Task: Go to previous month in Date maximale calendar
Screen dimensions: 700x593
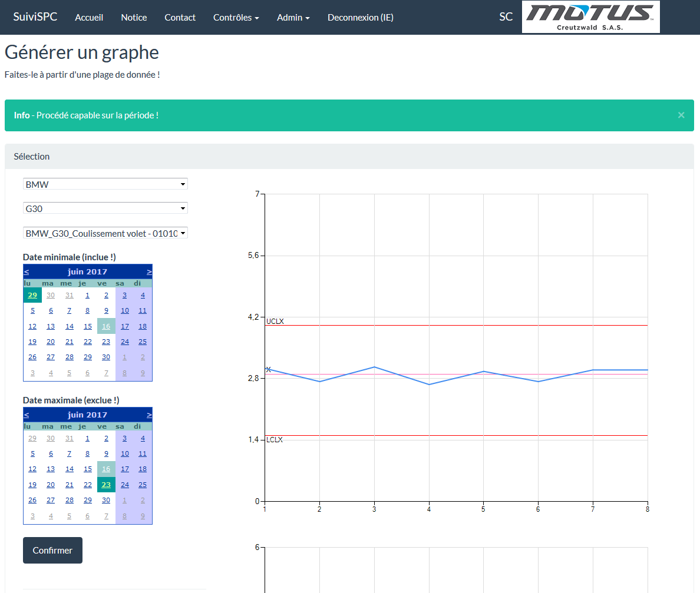Action: tap(27, 415)
